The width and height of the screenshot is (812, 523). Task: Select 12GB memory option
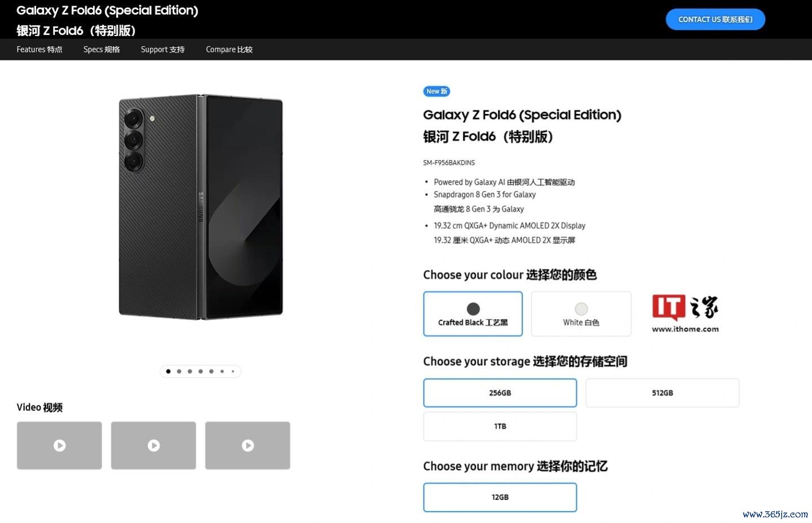[x=500, y=497]
